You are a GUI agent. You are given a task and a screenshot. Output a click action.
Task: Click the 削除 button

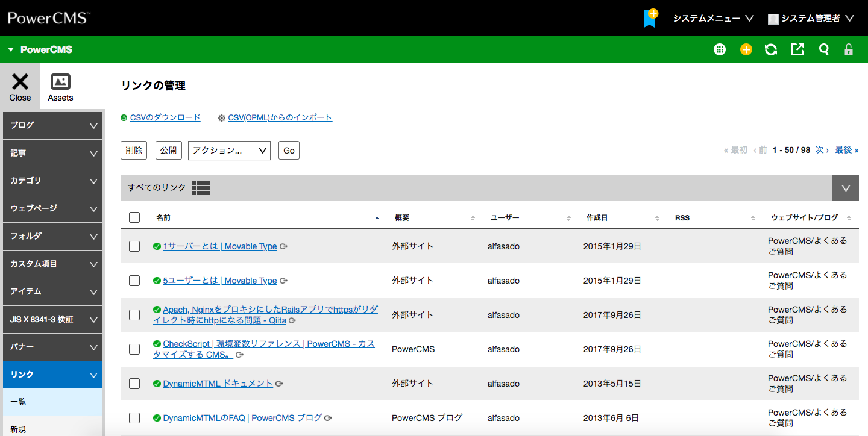[x=134, y=151]
